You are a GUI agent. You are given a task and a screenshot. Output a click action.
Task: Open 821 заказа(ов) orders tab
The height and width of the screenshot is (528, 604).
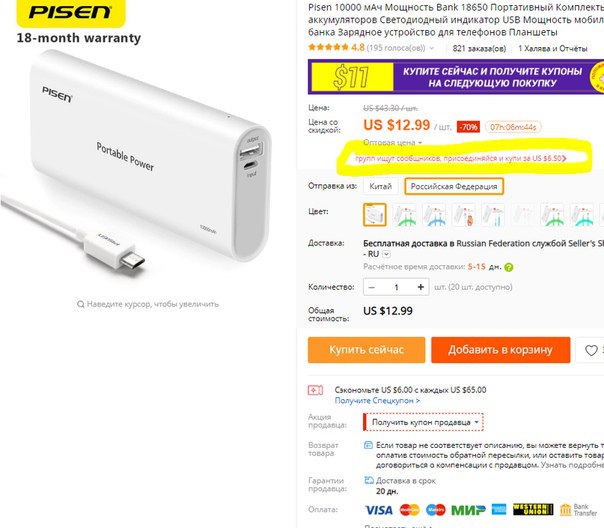coord(479,49)
